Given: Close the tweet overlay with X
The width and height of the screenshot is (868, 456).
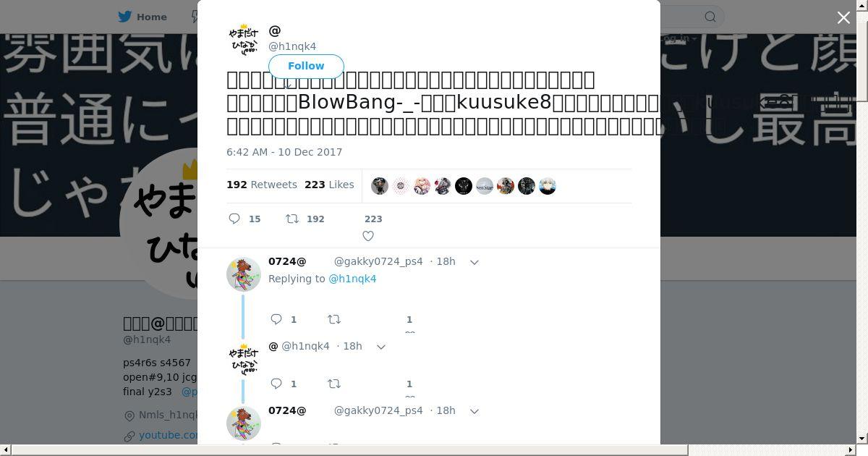Looking at the screenshot, I should pos(843,17).
